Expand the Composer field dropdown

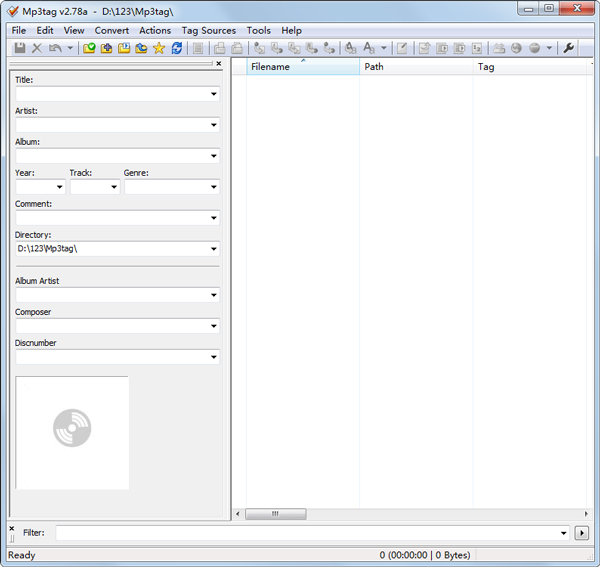point(214,326)
